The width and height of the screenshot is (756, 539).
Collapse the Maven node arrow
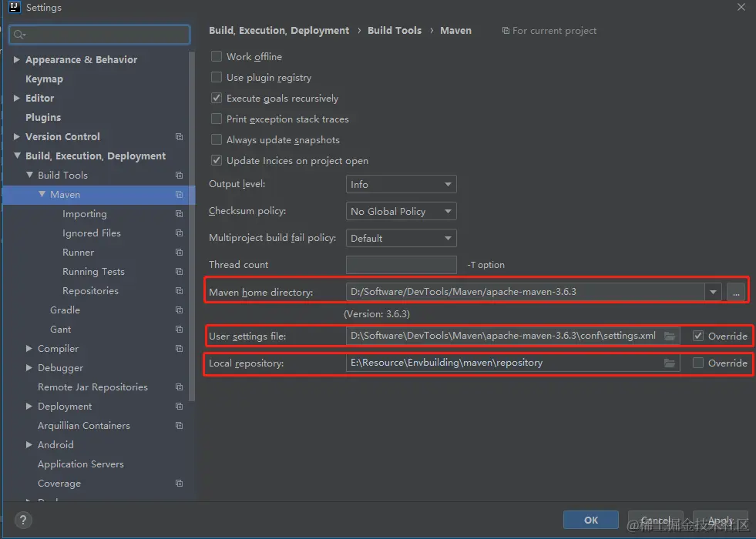click(x=42, y=194)
